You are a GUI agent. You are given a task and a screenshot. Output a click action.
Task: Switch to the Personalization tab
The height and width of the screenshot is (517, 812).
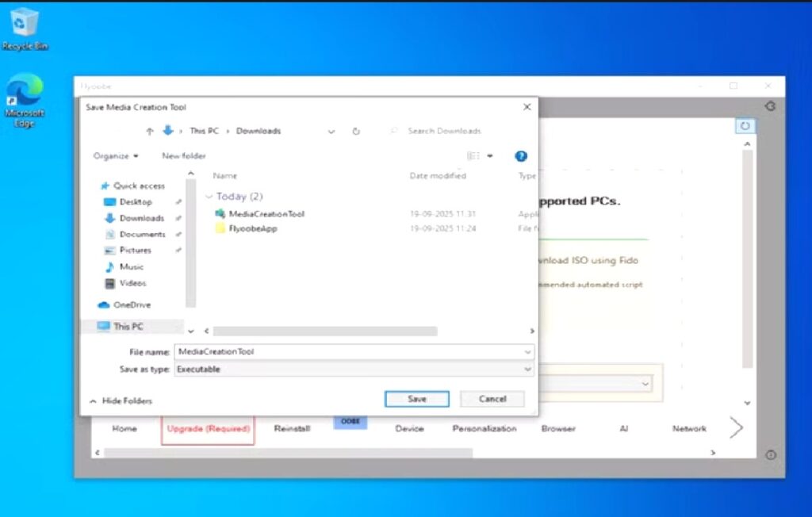[x=484, y=428]
